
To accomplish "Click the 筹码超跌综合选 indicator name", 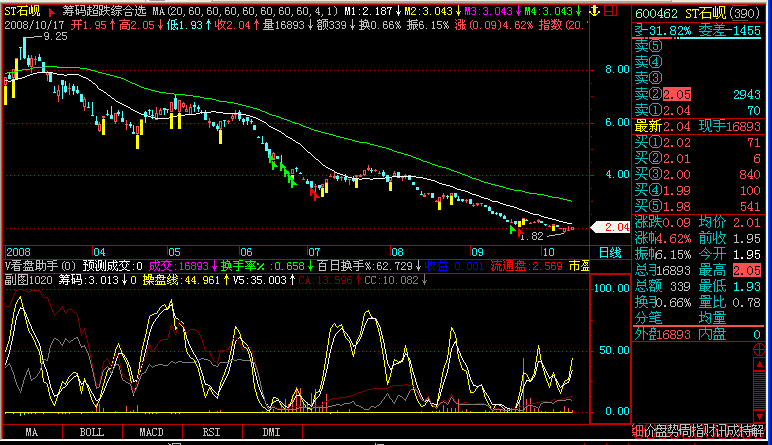I will click(104, 11).
